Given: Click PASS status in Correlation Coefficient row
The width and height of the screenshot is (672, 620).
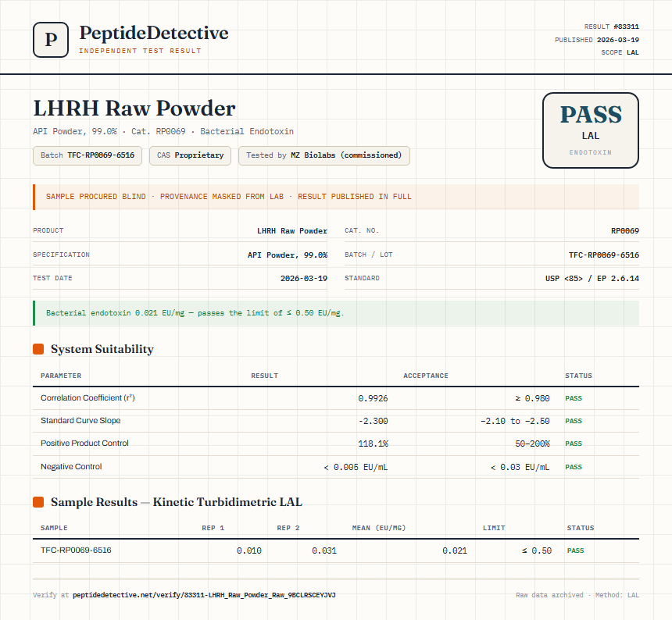Looking at the screenshot, I should click(574, 398).
